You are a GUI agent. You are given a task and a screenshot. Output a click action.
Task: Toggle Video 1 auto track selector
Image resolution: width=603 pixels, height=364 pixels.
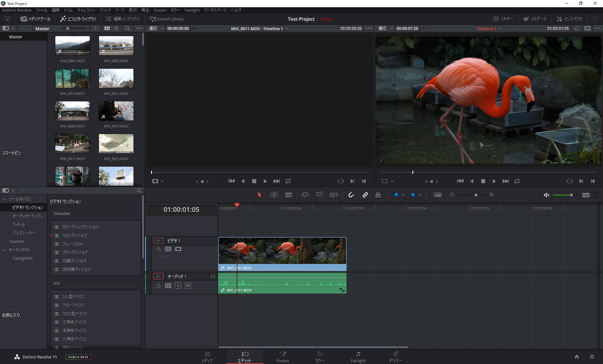click(x=168, y=249)
